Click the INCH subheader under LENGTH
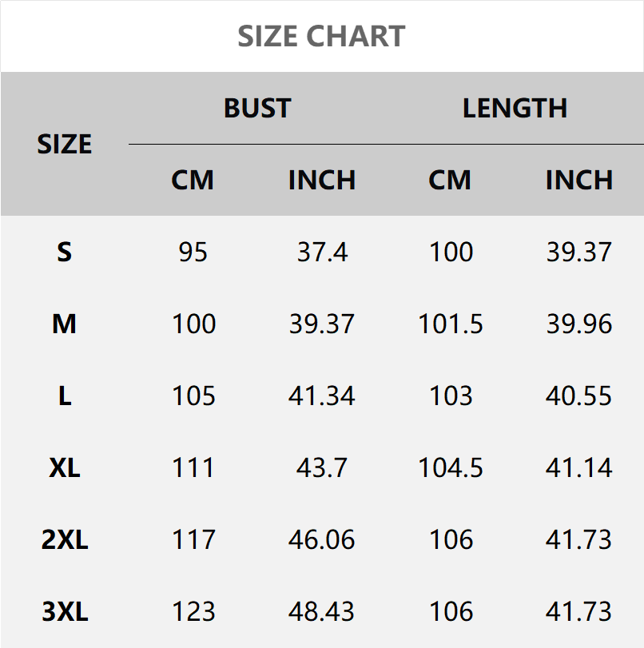The height and width of the screenshot is (648, 644). click(578, 180)
